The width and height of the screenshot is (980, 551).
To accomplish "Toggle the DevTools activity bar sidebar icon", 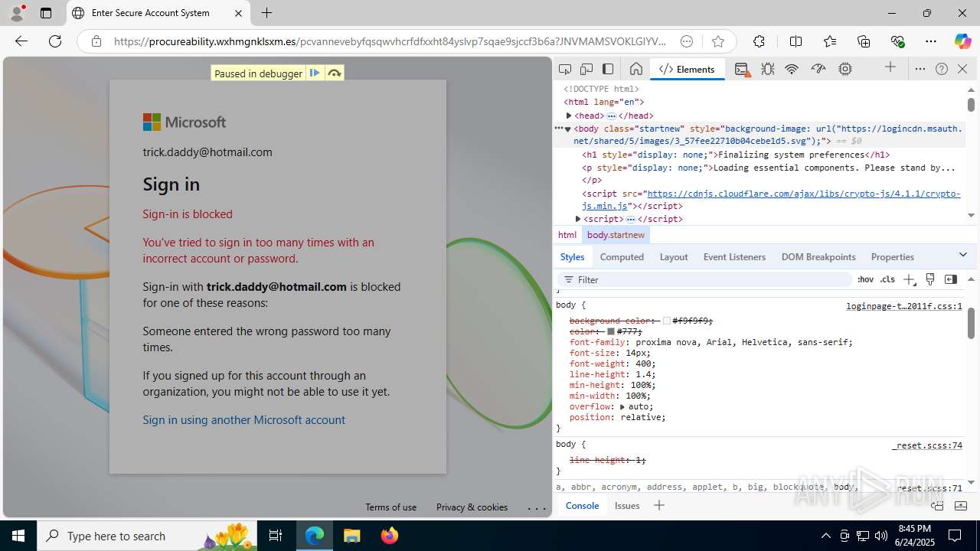I will point(608,69).
